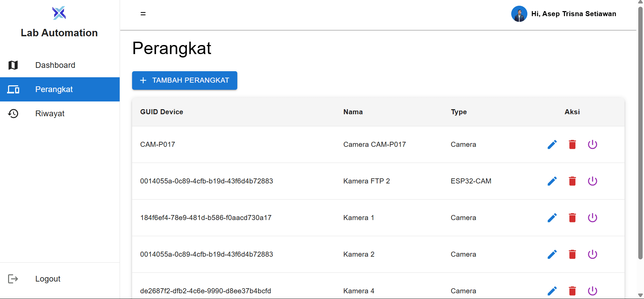Toggle power for Camera CAM-P017
The image size is (644, 299).
click(x=592, y=144)
